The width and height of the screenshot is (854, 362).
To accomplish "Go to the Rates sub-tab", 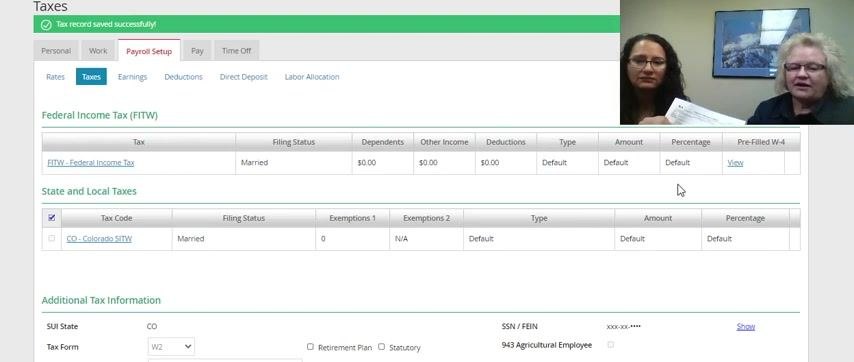I will point(55,77).
